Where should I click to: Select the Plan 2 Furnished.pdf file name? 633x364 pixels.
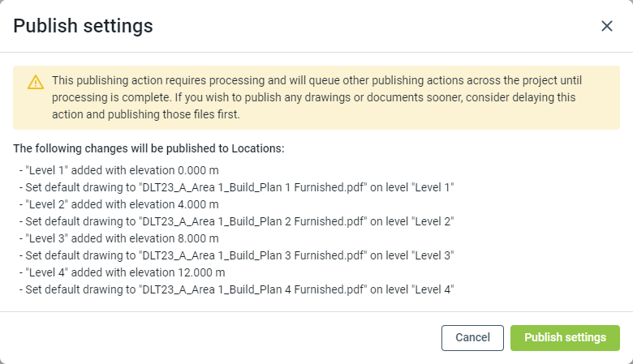click(254, 221)
